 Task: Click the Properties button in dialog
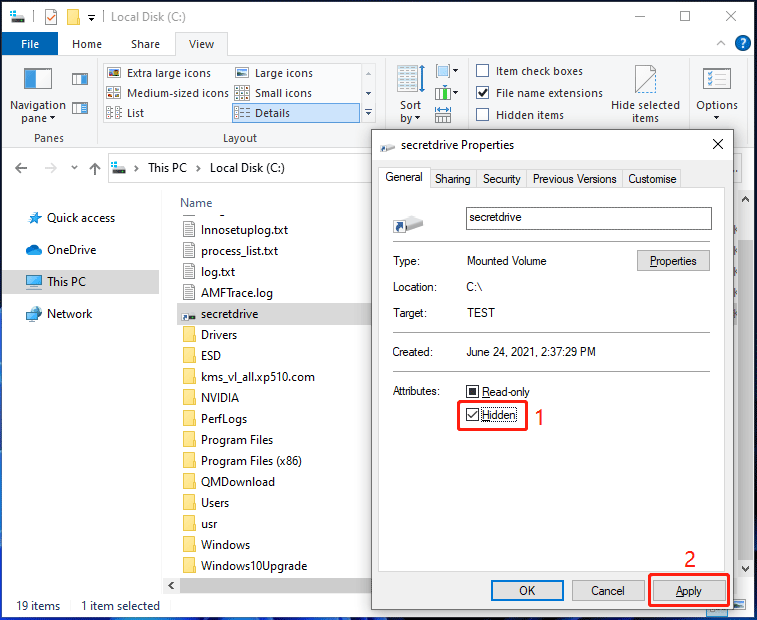click(x=673, y=261)
